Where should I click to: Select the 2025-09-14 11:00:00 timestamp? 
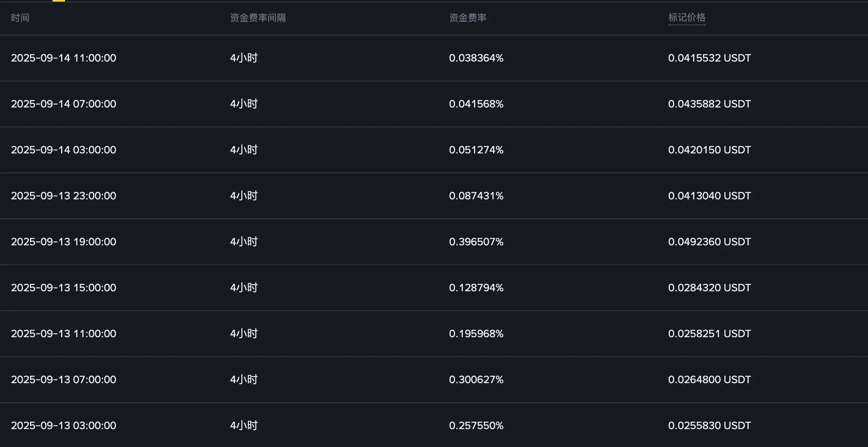coord(63,58)
